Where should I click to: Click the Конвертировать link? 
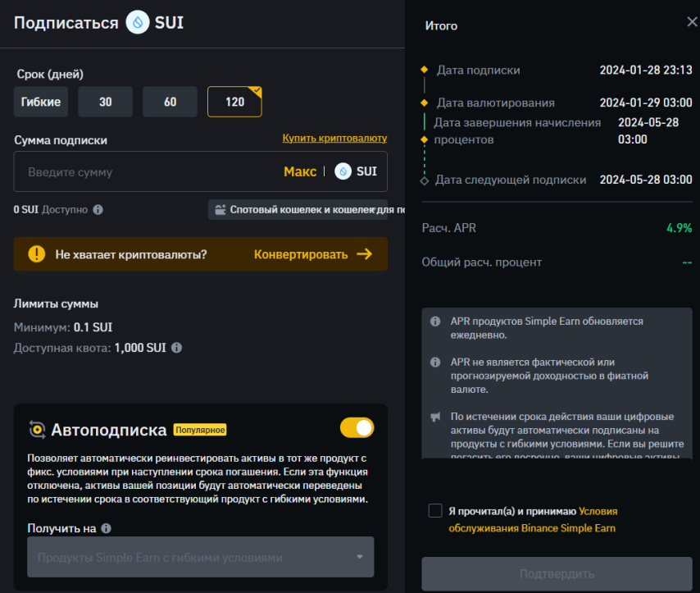301,254
